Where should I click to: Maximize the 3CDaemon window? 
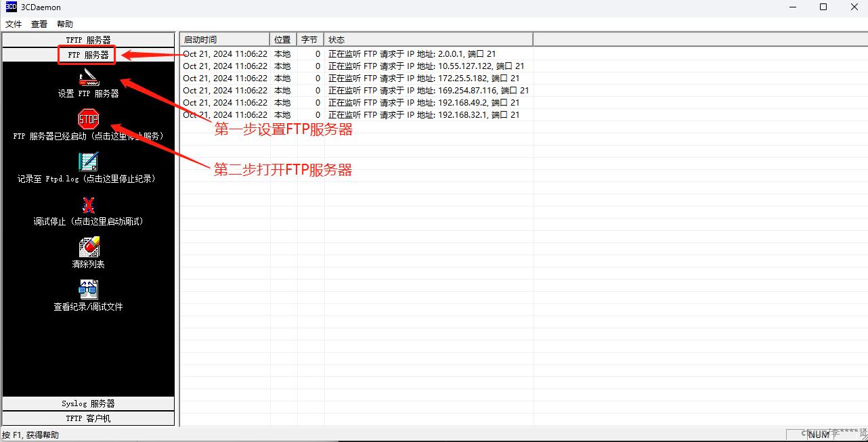point(823,7)
